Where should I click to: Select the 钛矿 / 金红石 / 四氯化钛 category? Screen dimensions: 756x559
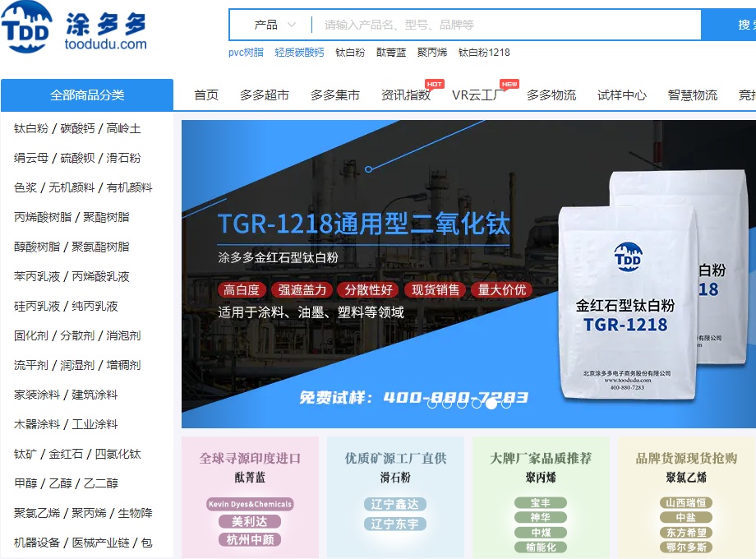click(x=77, y=454)
